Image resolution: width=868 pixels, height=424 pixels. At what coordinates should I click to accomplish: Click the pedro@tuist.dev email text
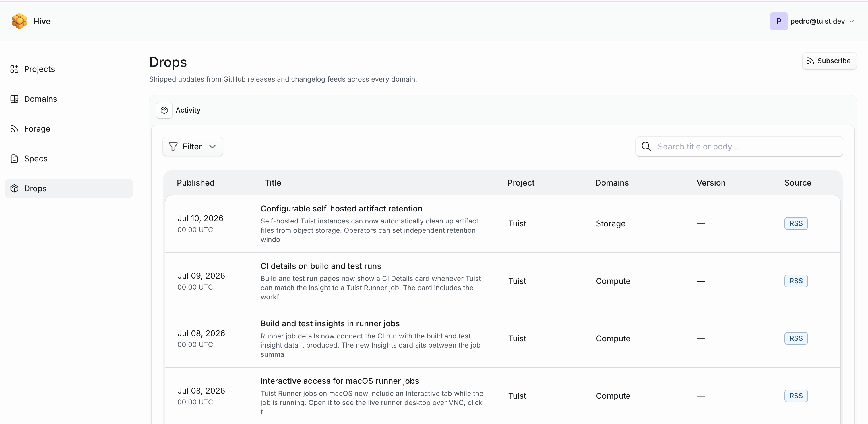tap(817, 21)
